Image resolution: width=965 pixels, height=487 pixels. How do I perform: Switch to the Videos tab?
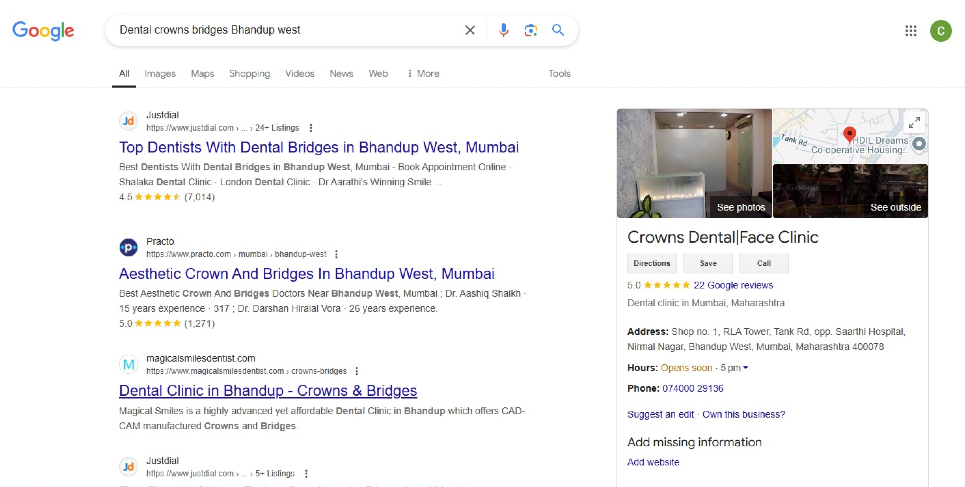point(300,73)
